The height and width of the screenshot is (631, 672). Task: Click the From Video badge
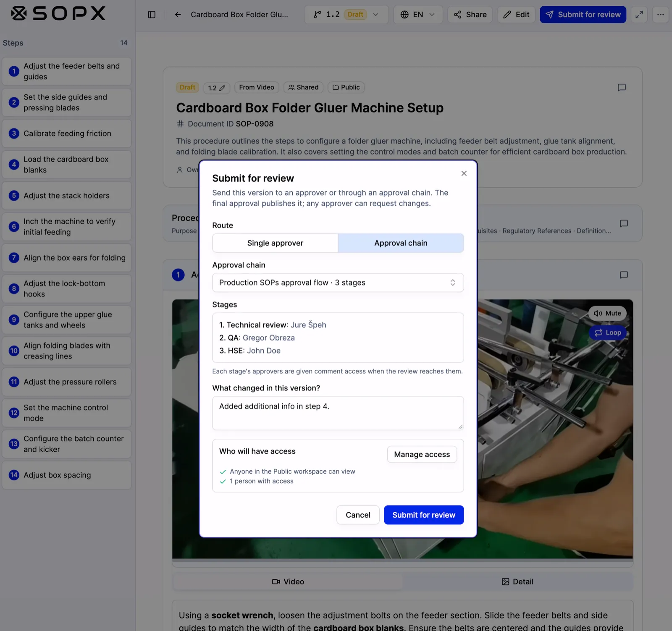coord(257,87)
